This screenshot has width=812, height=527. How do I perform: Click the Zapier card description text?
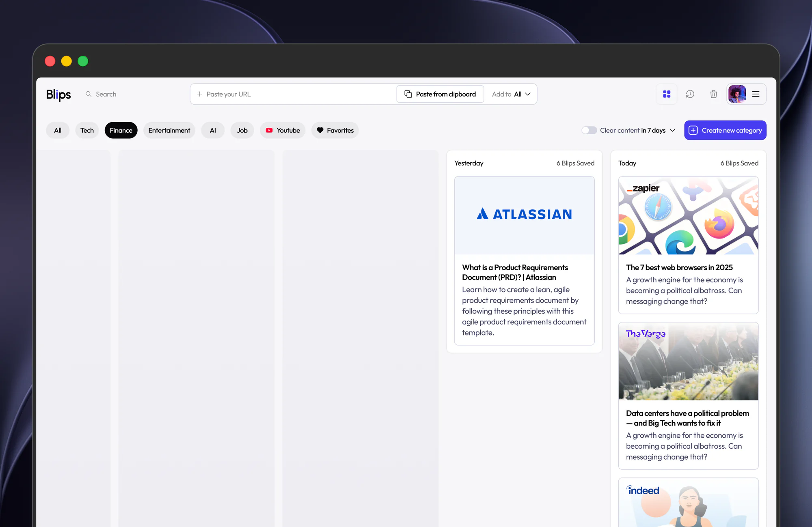click(684, 290)
